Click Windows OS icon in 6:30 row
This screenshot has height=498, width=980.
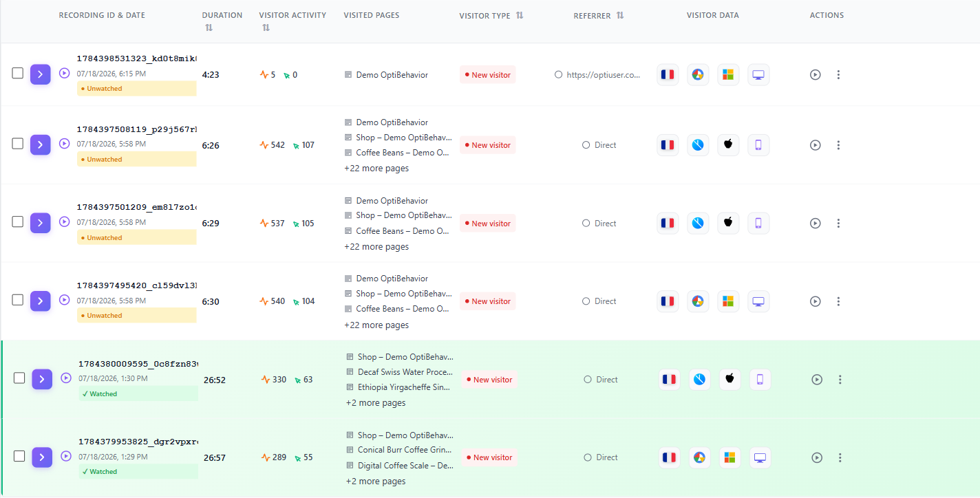(x=728, y=301)
